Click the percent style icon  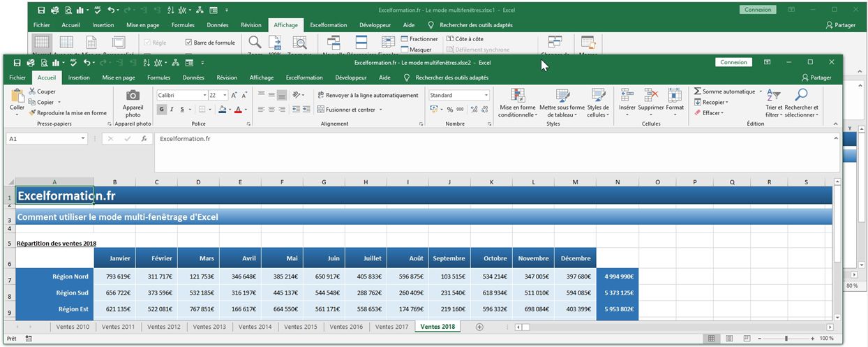click(x=450, y=110)
